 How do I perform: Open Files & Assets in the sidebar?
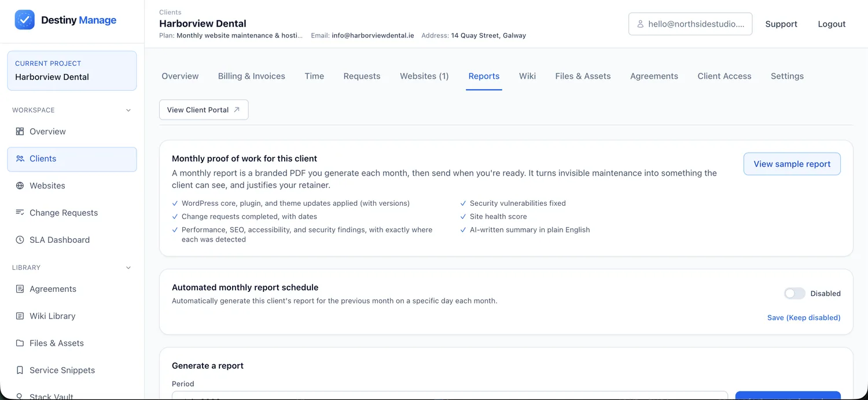pyautogui.click(x=72, y=343)
